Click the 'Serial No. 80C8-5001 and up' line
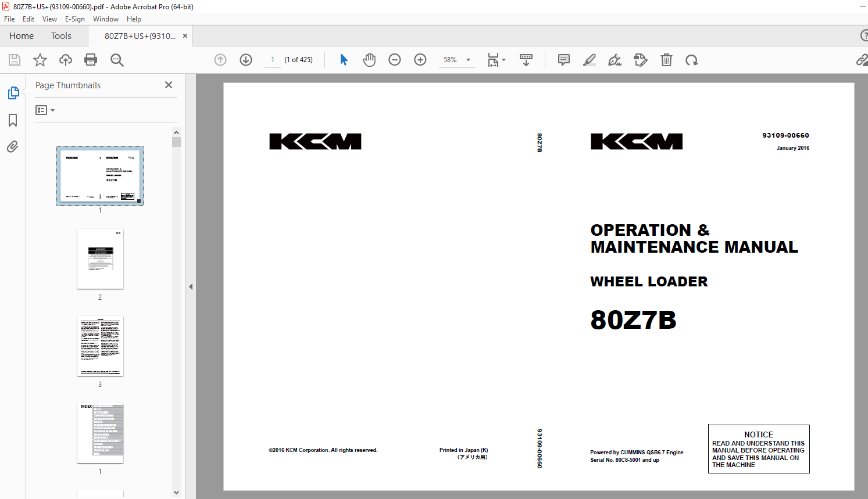The height and width of the screenshot is (499, 868). (624, 460)
